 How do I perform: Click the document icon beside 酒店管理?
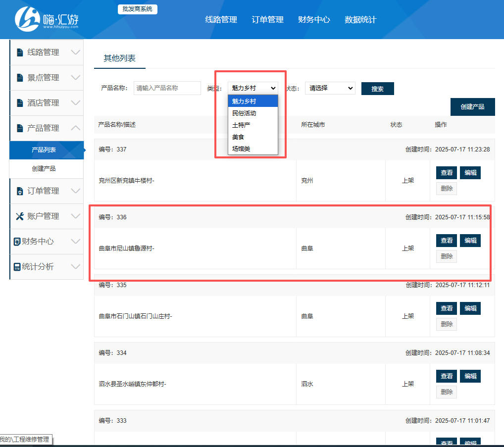click(20, 103)
